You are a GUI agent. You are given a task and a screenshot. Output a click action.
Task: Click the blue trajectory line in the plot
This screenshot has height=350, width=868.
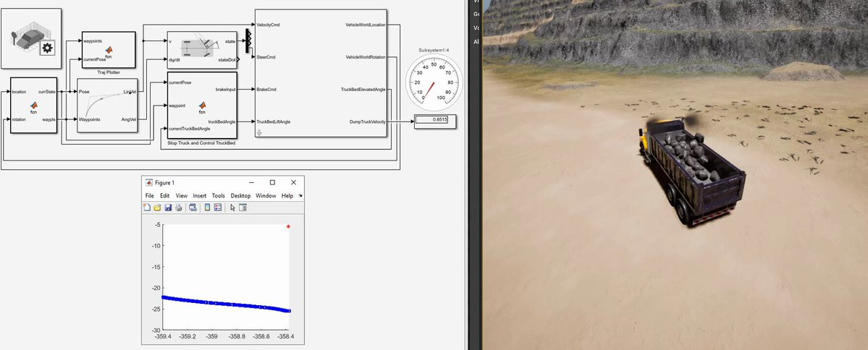(x=226, y=304)
